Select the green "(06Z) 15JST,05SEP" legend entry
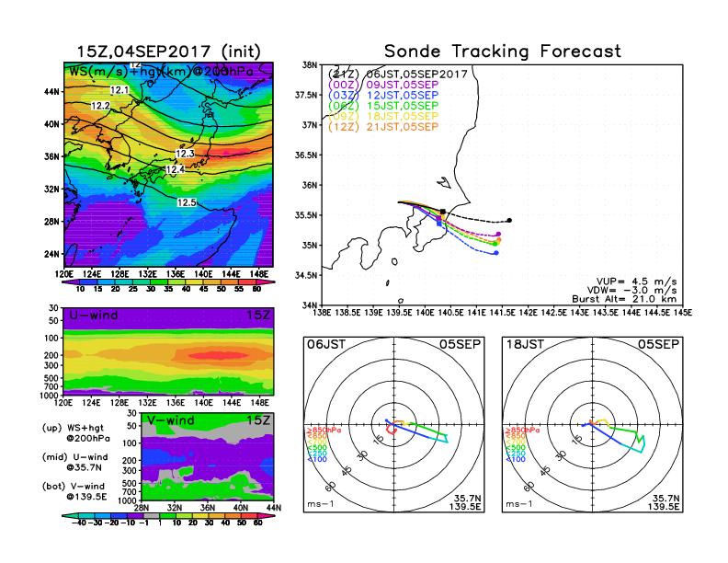The width and height of the screenshot is (728, 563). 383,106
